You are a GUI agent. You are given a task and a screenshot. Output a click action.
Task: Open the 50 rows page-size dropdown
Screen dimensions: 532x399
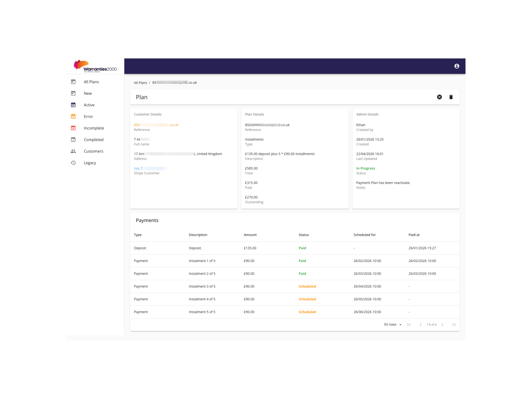[393, 325]
